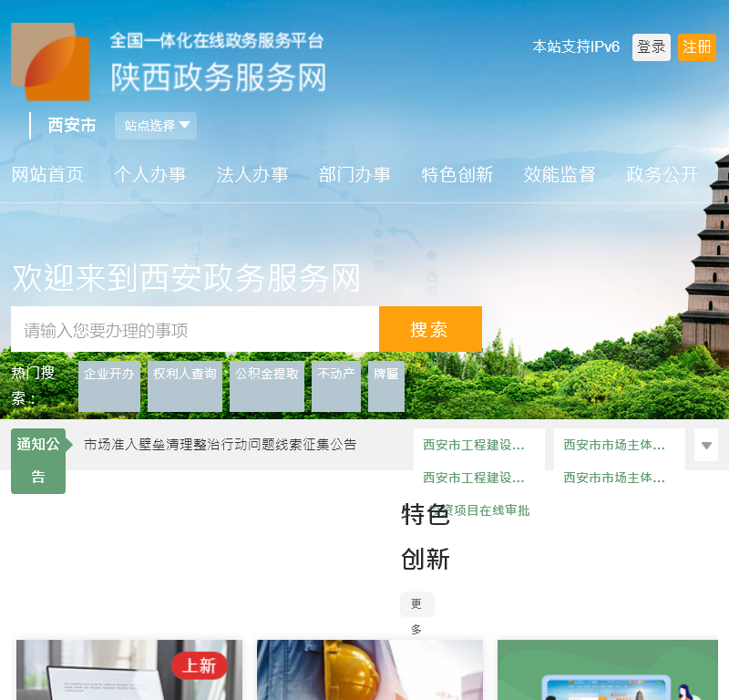Viewport: 729px width, 700px height.
Task: Click the 通知公告 notice label block
Action: pos(38,460)
